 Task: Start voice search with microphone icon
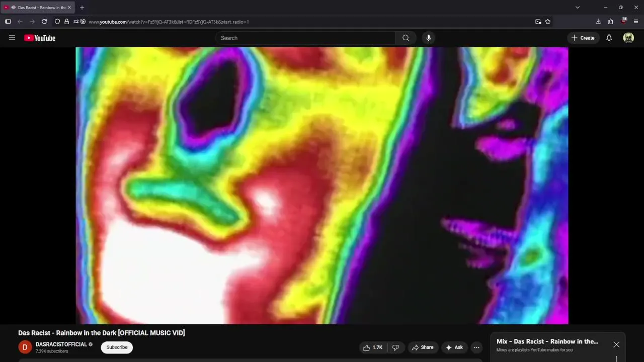point(428,38)
